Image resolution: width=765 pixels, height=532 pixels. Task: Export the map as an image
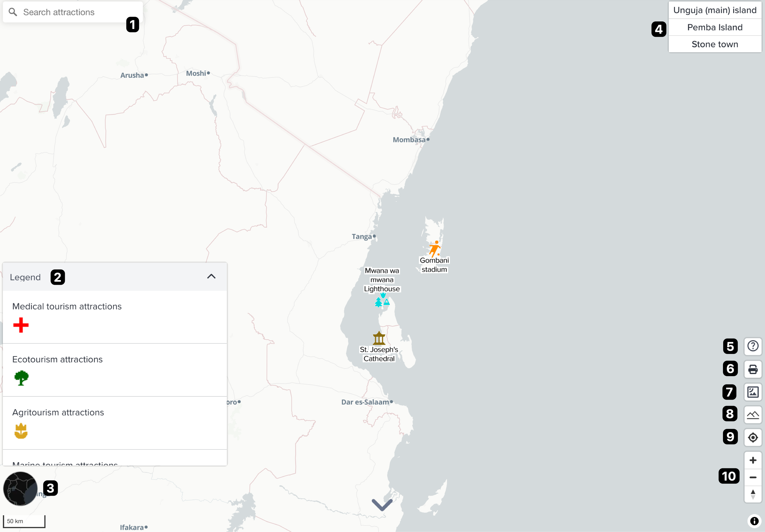pyautogui.click(x=753, y=392)
